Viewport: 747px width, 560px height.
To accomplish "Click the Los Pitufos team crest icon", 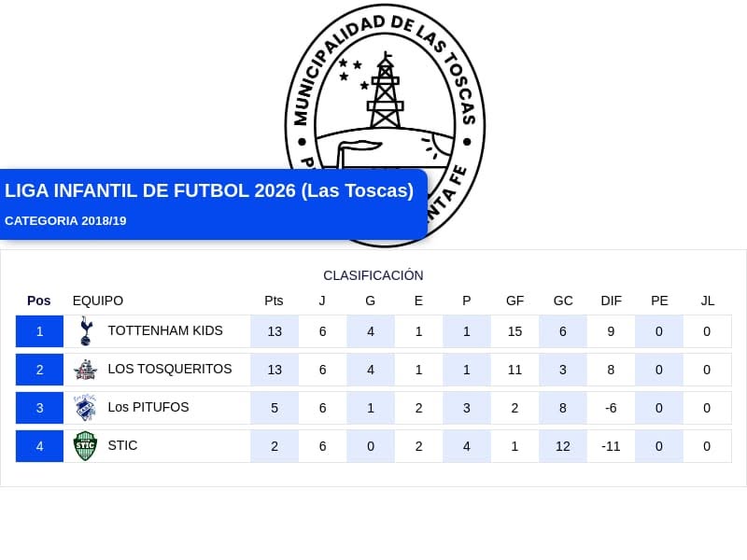I will pyautogui.click(x=85, y=408).
